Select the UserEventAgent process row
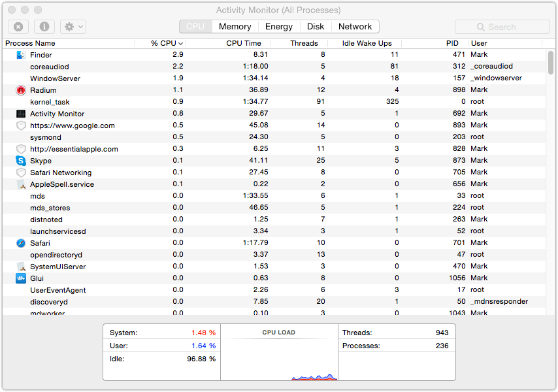The image size is (558, 392). pyautogui.click(x=274, y=289)
